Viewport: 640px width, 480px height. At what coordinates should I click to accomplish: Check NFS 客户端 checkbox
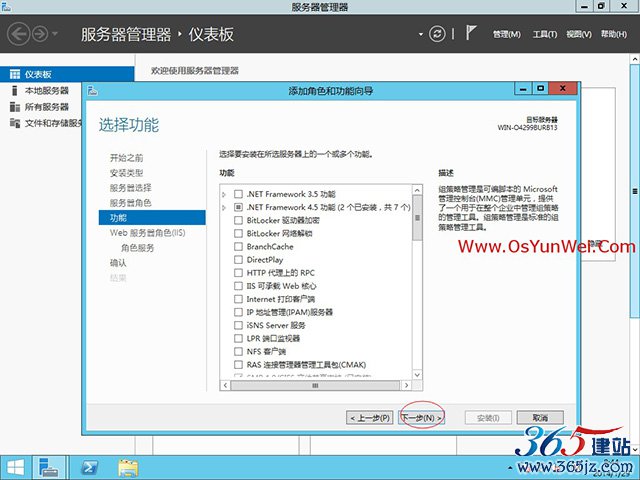click(x=238, y=351)
